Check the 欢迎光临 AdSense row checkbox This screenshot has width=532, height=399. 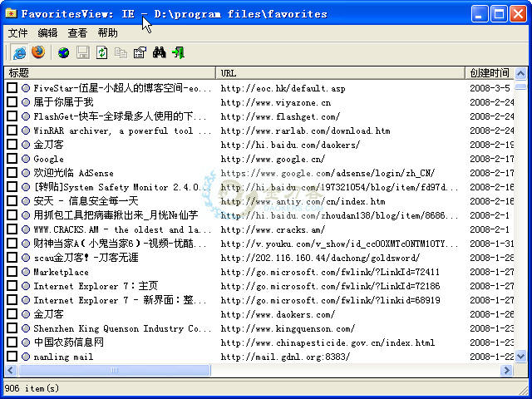click(x=12, y=173)
